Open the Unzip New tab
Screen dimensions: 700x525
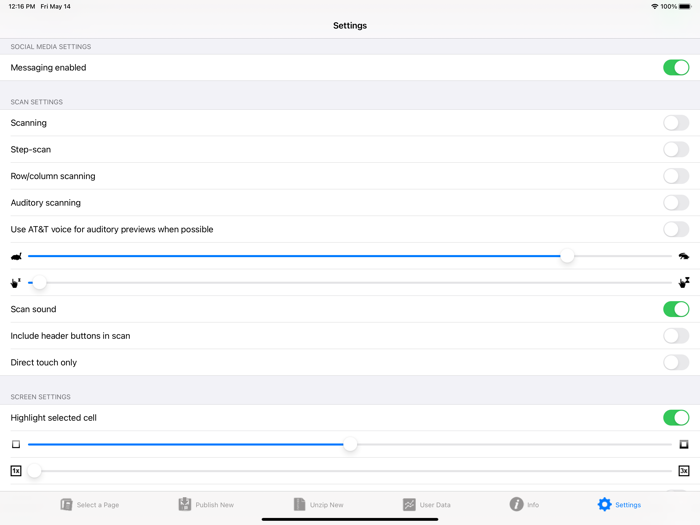pos(318,504)
